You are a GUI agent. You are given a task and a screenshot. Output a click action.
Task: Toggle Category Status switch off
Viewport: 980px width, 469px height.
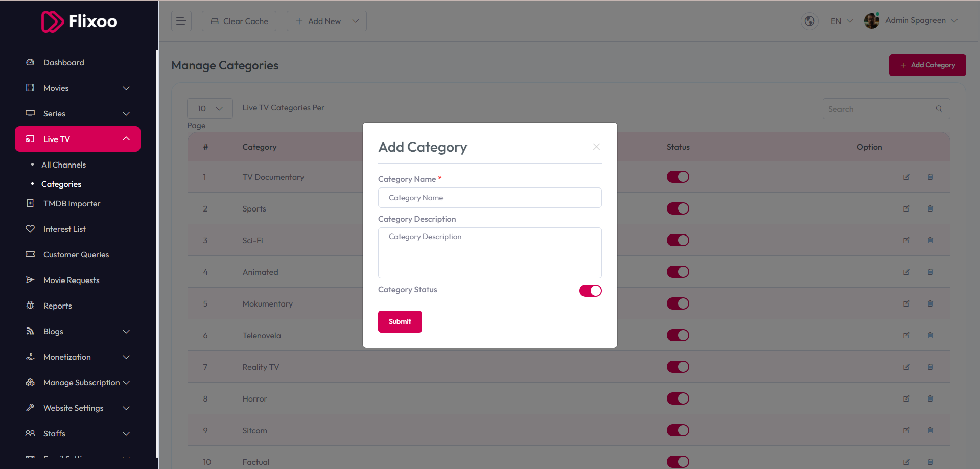pyautogui.click(x=590, y=291)
